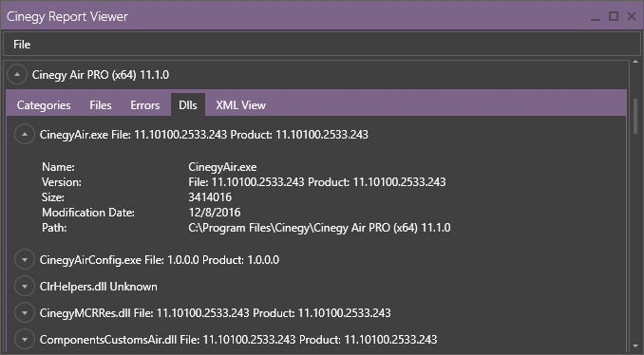Viewport: 644px width, 355px height.
Task: Expand the CinegyMCRRes.dll entry
Action: 25,312
